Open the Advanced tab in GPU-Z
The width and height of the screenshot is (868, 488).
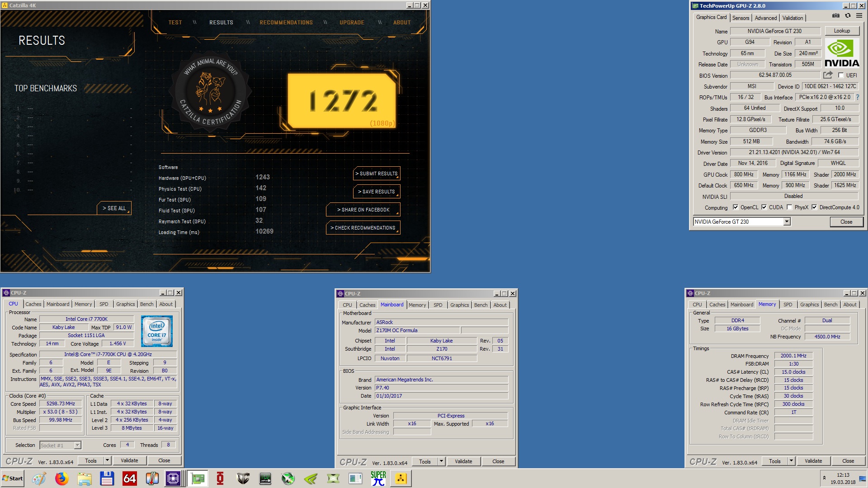[x=766, y=18]
